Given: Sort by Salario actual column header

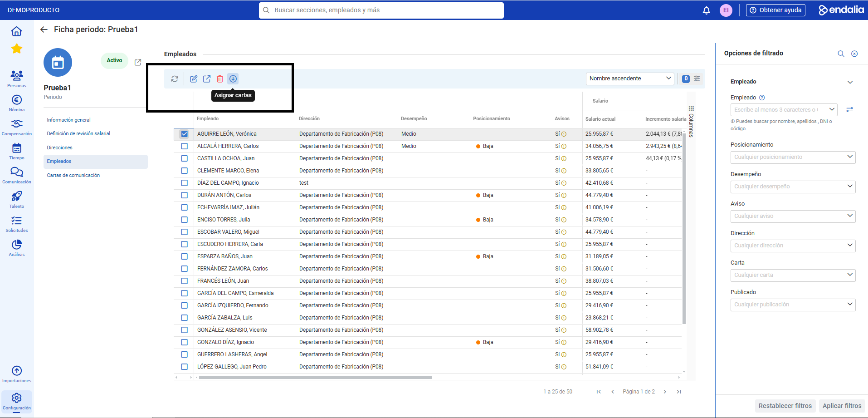Looking at the screenshot, I should [x=600, y=119].
